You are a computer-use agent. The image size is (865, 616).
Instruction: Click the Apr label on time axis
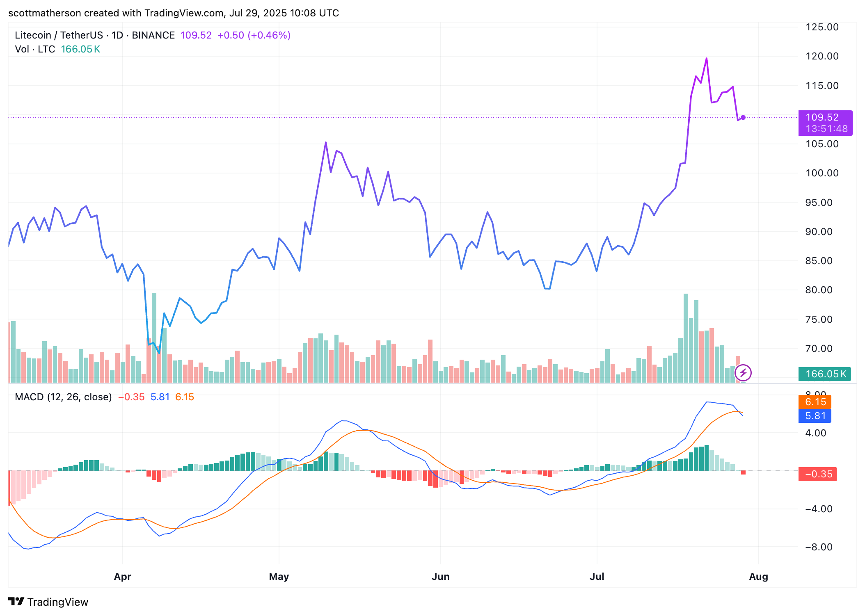click(x=122, y=577)
